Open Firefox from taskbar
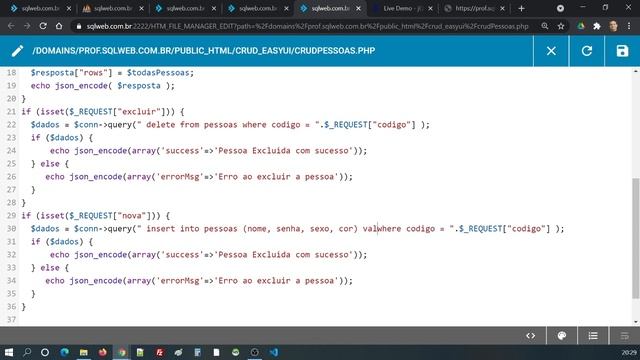 point(102,352)
